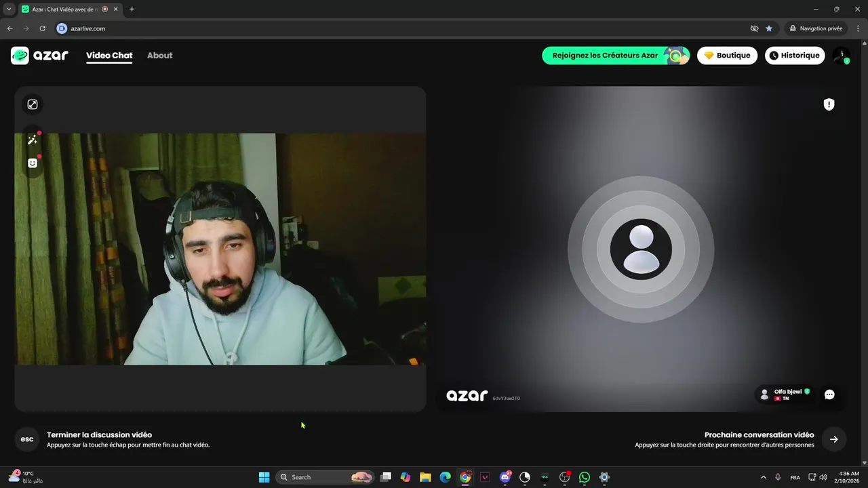The width and height of the screenshot is (868, 488).
Task: Switch FRA input language
Action: tap(795, 477)
